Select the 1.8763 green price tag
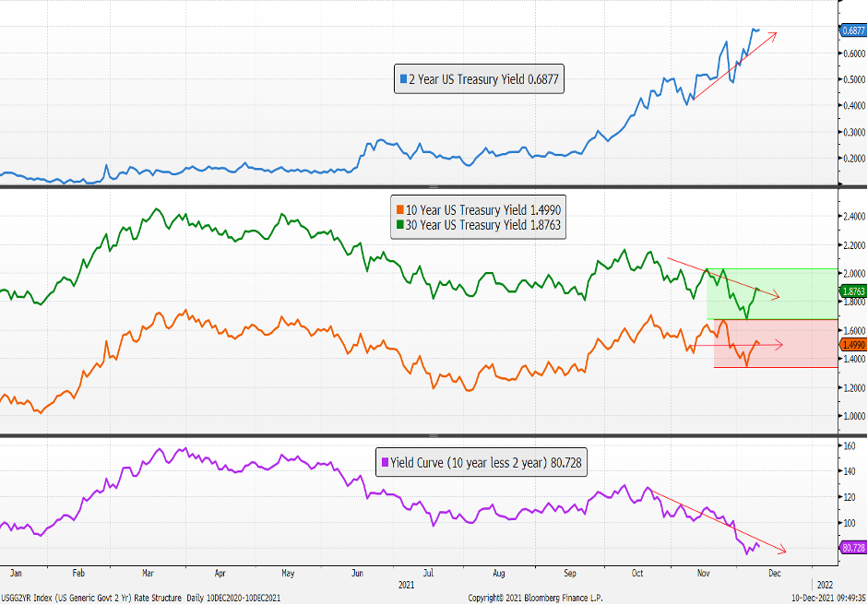Viewport: 868px width, 605px height. pos(853,291)
